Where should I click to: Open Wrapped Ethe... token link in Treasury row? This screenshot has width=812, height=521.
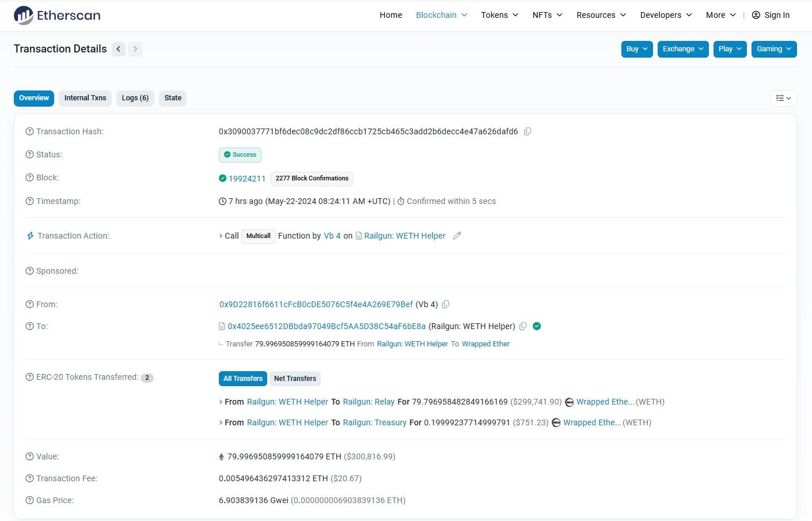pos(592,422)
